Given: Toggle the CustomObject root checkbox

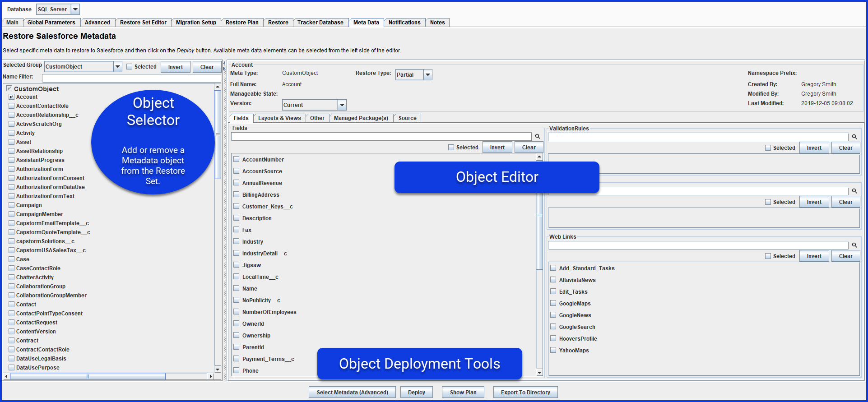Looking at the screenshot, I should tap(9, 88).
